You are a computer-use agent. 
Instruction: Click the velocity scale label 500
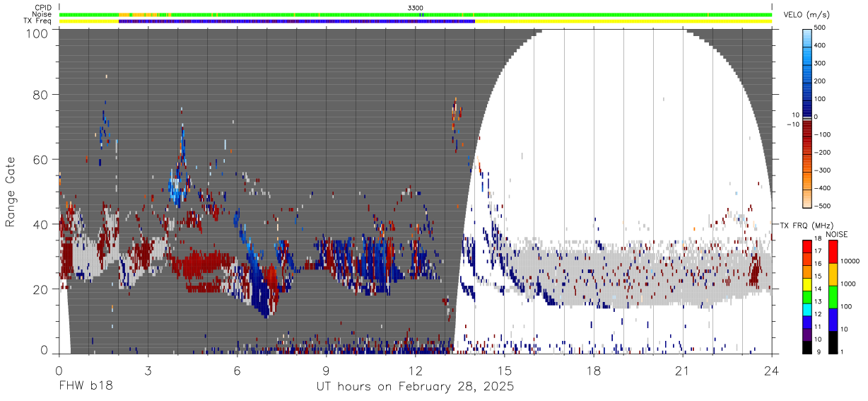pos(821,28)
